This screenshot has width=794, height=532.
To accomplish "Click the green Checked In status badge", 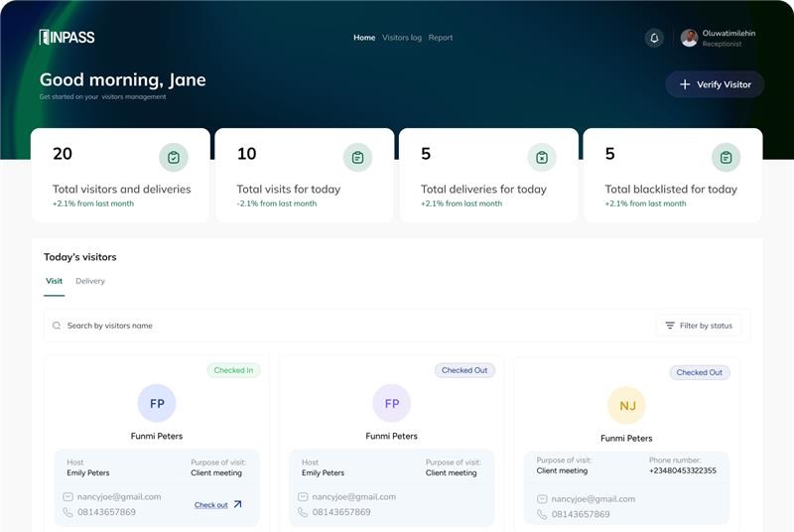I will coord(233,370).
